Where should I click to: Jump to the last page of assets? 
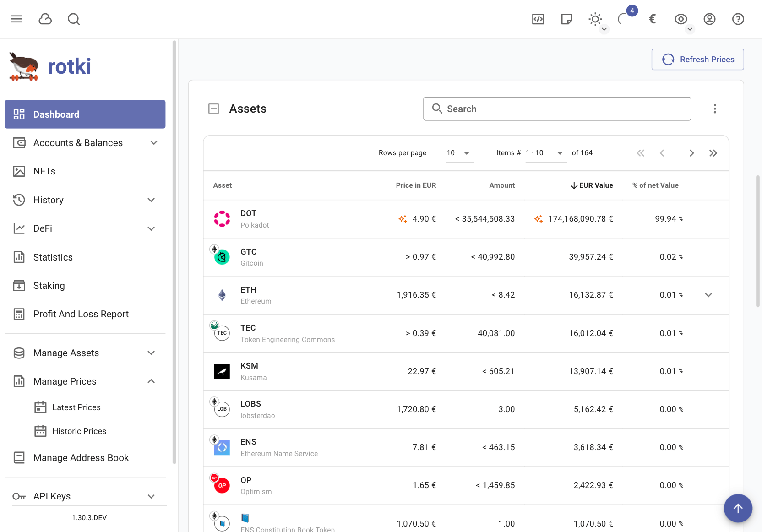(x=713, y=153)
